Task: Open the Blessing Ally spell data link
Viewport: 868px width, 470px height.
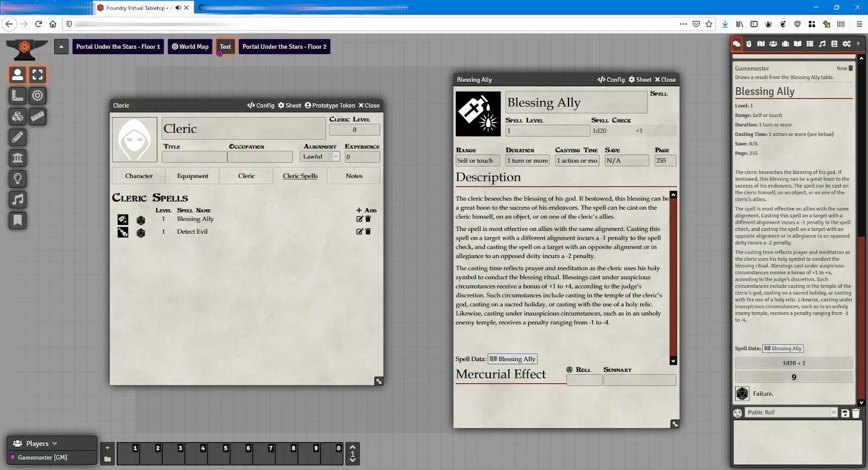Action: click(x=512, y=359)
